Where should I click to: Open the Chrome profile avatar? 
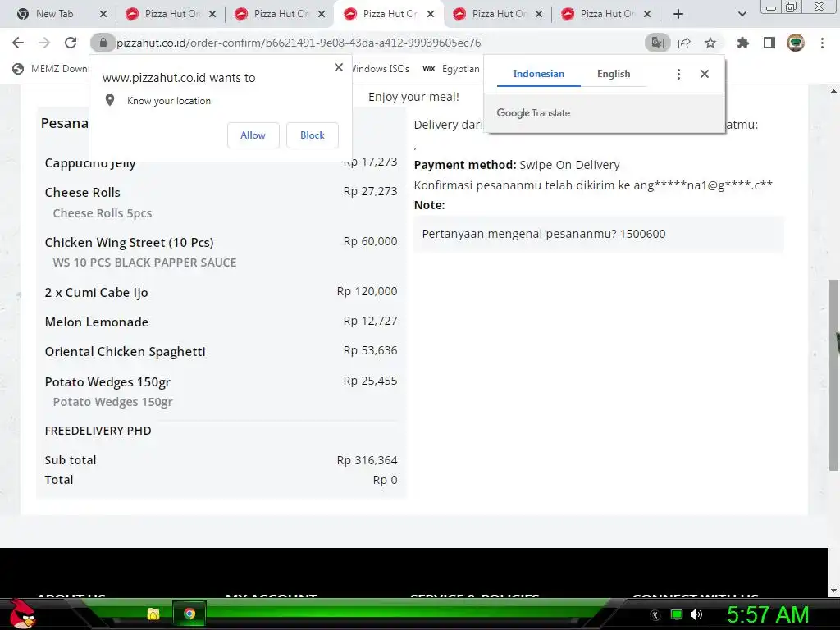coord(796,43)
